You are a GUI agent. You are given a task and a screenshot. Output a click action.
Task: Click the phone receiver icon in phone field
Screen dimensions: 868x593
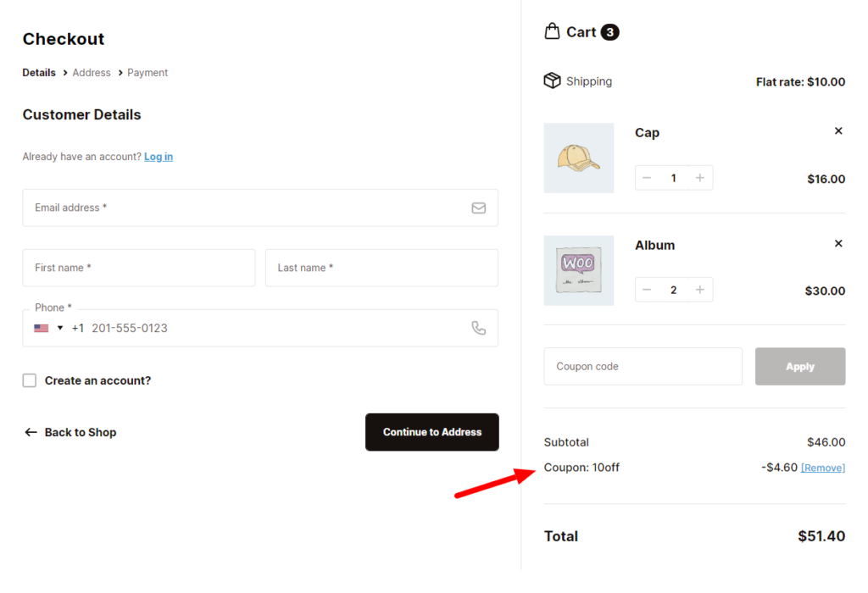pyautogui.click(x=478, y=328)
